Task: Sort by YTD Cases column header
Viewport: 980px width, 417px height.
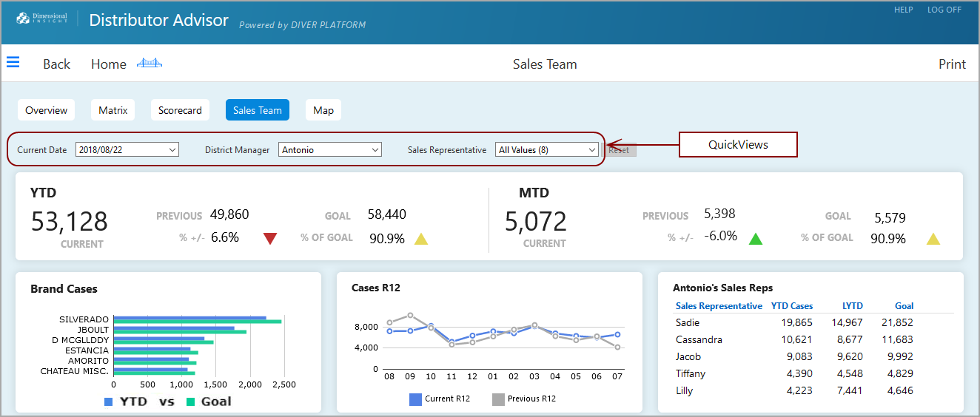Action: [x=791, y=306]
